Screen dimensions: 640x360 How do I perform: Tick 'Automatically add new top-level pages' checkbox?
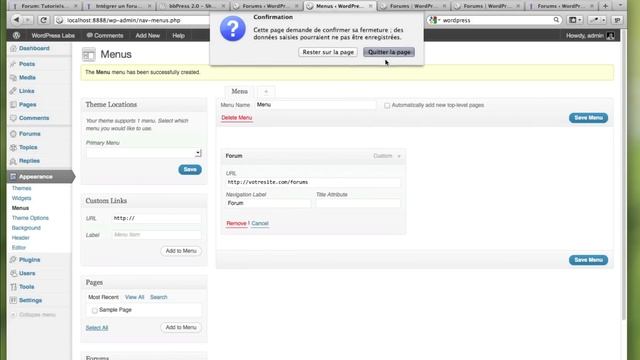coord(387,105)
